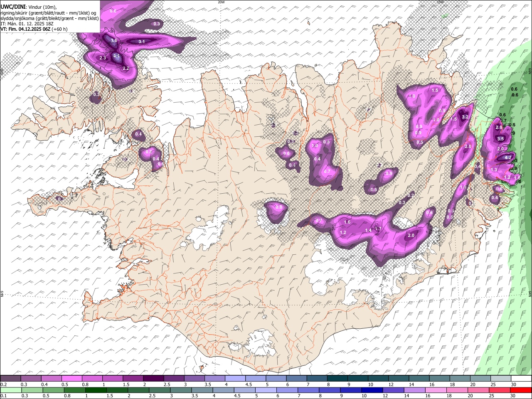
Task: Click the bright red 30+ lower-row swatch
Action: (521, 390)
